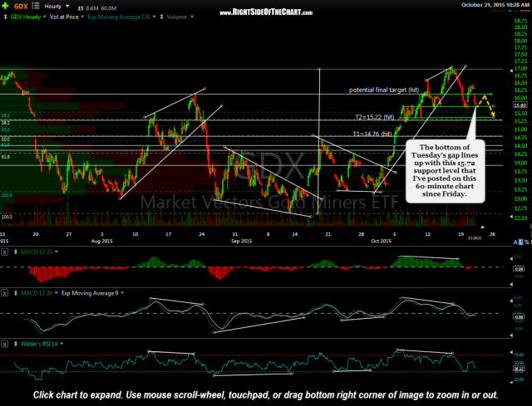This screenshot has width=532, height=406.
Task: Click the 'Sep 2015' time-axis label
Action: [241, 241]
